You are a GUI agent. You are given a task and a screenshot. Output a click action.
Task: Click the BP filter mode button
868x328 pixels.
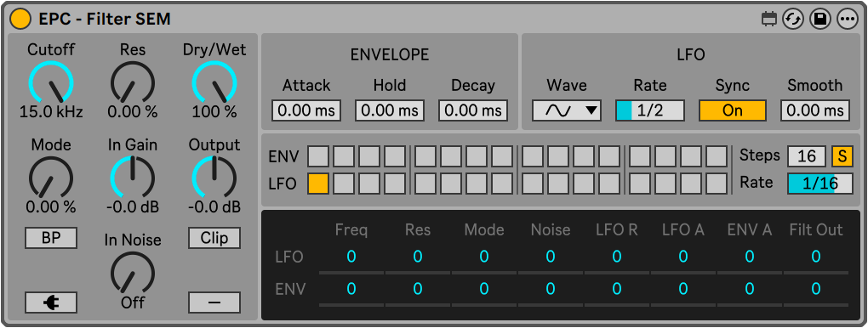tap(51, 238)
